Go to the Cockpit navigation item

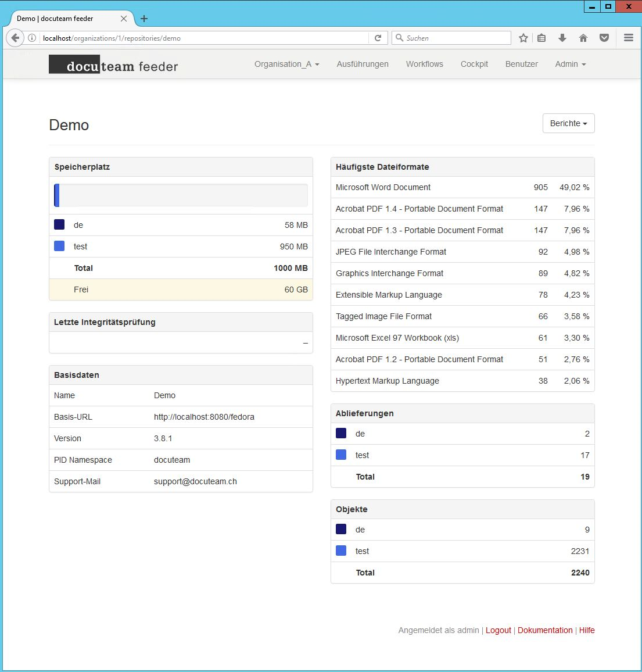474,64
